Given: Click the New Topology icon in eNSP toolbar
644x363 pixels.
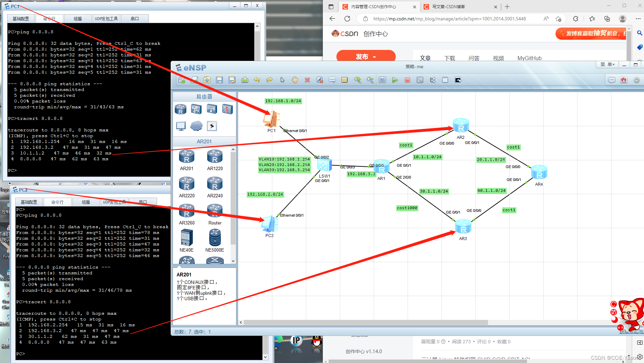Looking at the screenshot, I should 182,80.
